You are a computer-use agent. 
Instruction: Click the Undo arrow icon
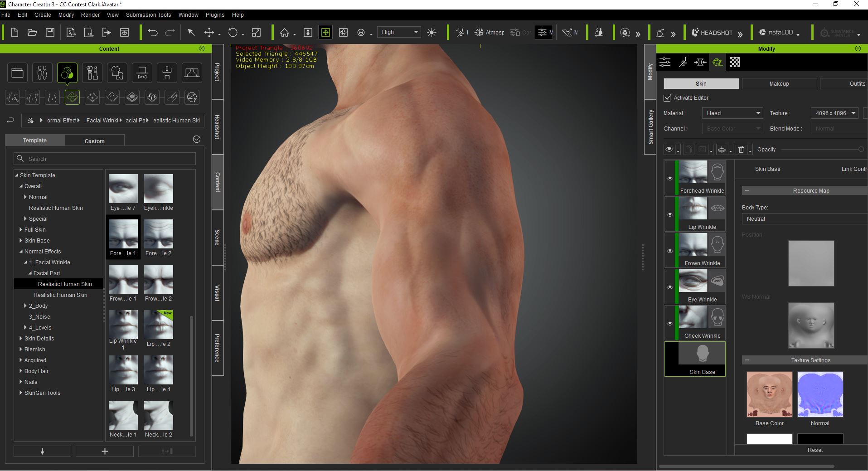(153, 32)
